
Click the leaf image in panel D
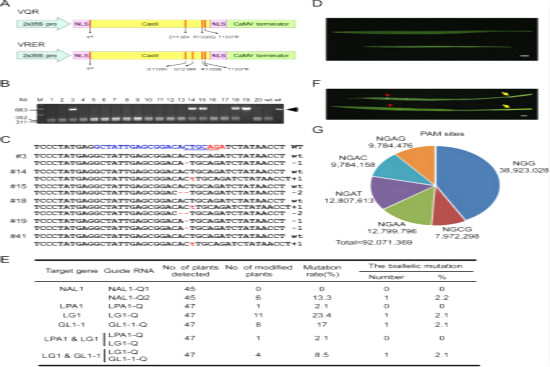432,39
